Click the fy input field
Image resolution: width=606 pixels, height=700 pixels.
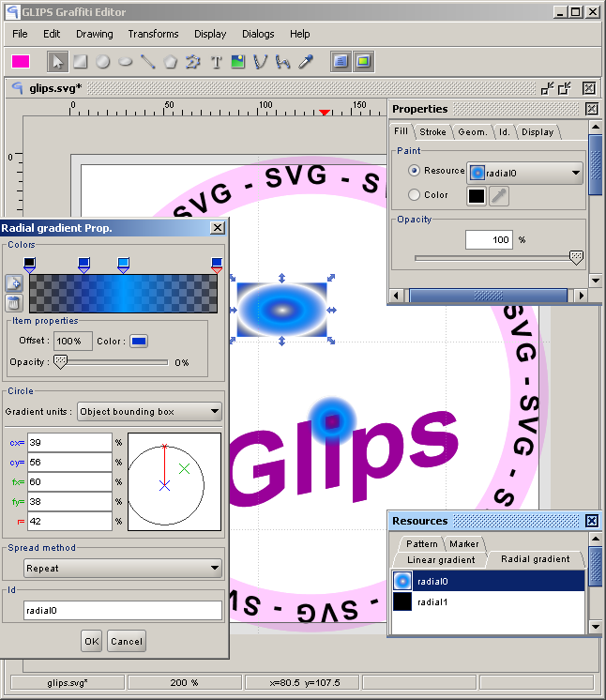69,501
